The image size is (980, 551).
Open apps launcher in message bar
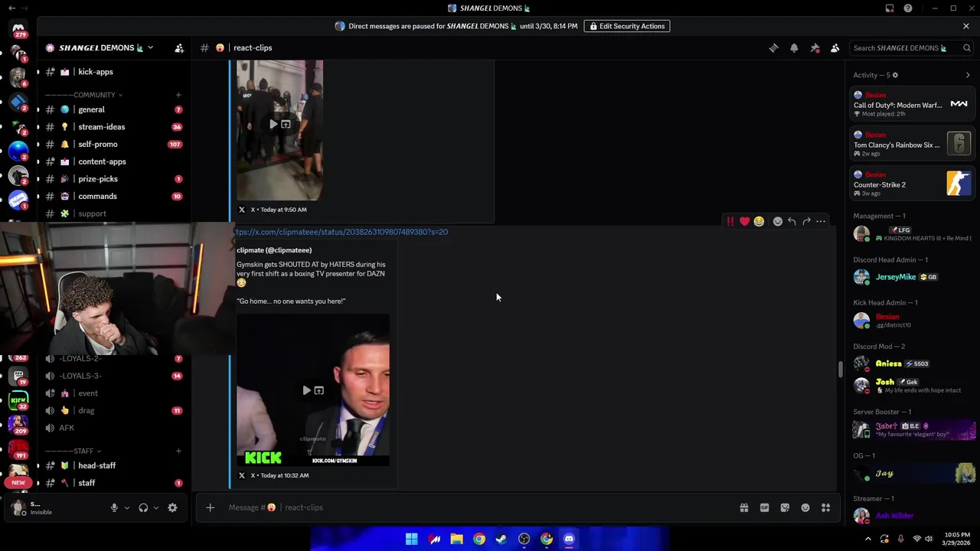click(x=826, y=507)
